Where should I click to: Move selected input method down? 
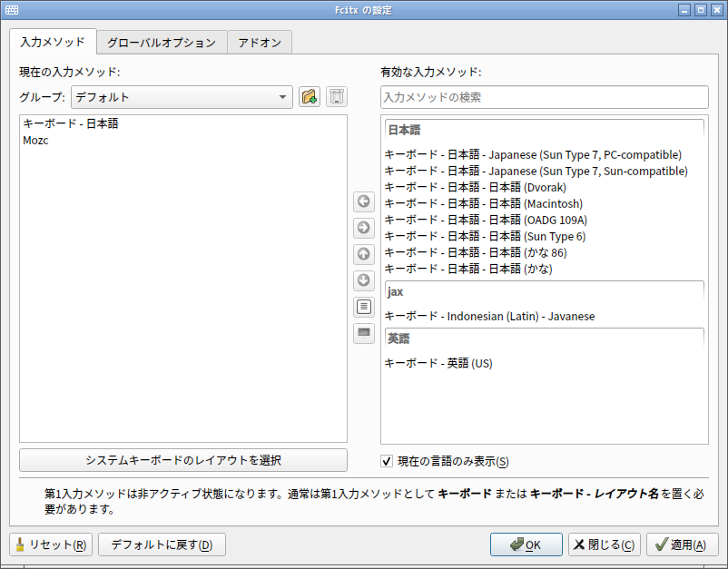pos(364,280)
